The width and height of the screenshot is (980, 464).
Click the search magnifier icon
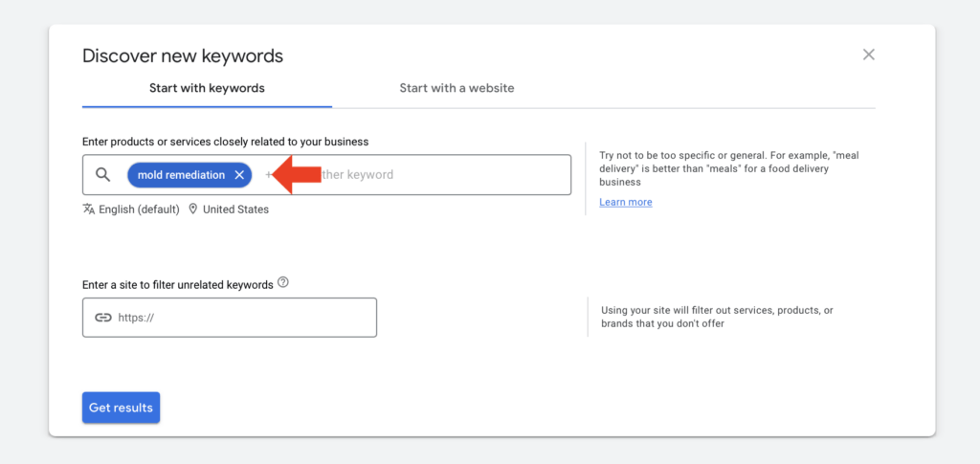coord(103,175)
